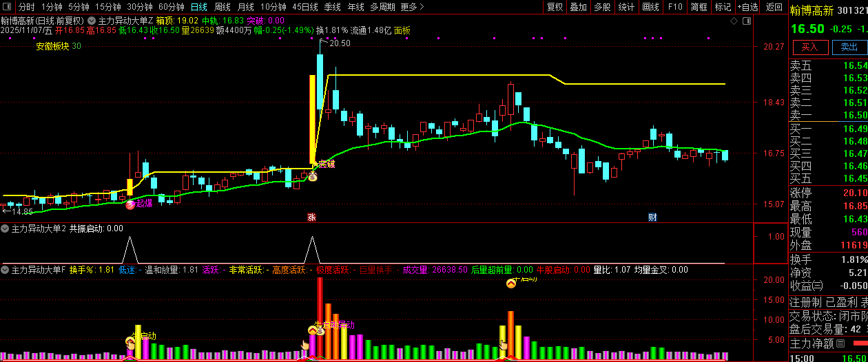The height and width of the screenshot is (362, 868).
Task: Toggle the 简框 simple frame view
Action: (699, 7)
